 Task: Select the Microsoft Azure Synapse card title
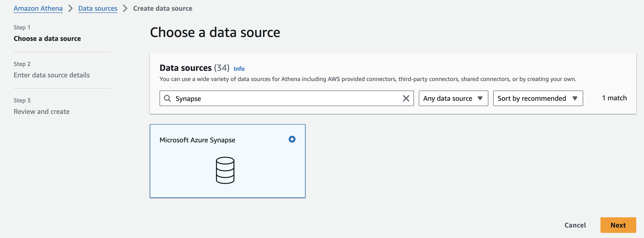197,140
